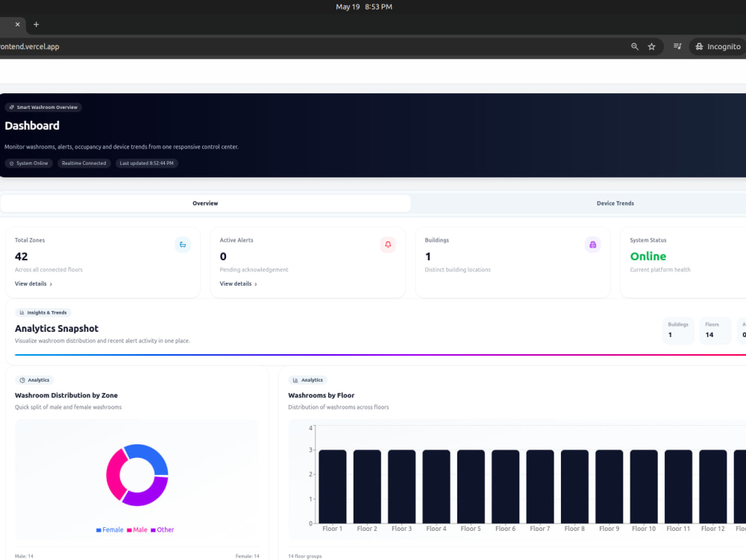Click the Active Alerts value 0

coord(223,257)
